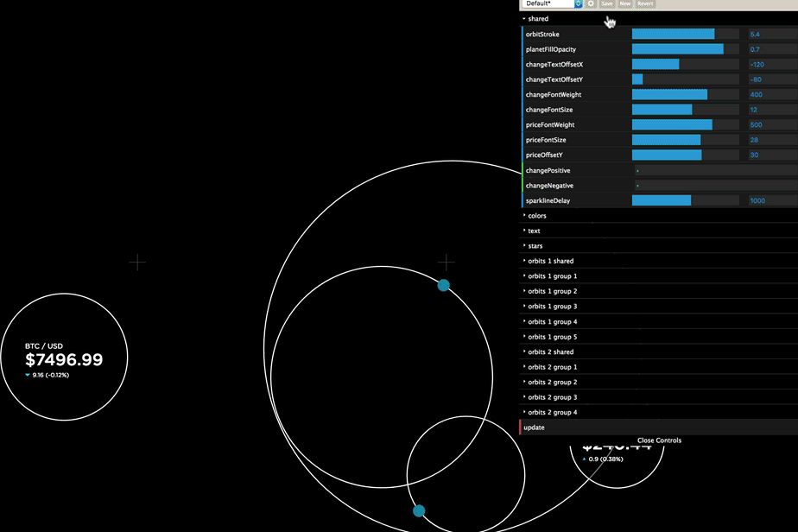Click the New preset button
Image resolution: width=798 pixels, height=532 pixels.
tap(625, 3)
